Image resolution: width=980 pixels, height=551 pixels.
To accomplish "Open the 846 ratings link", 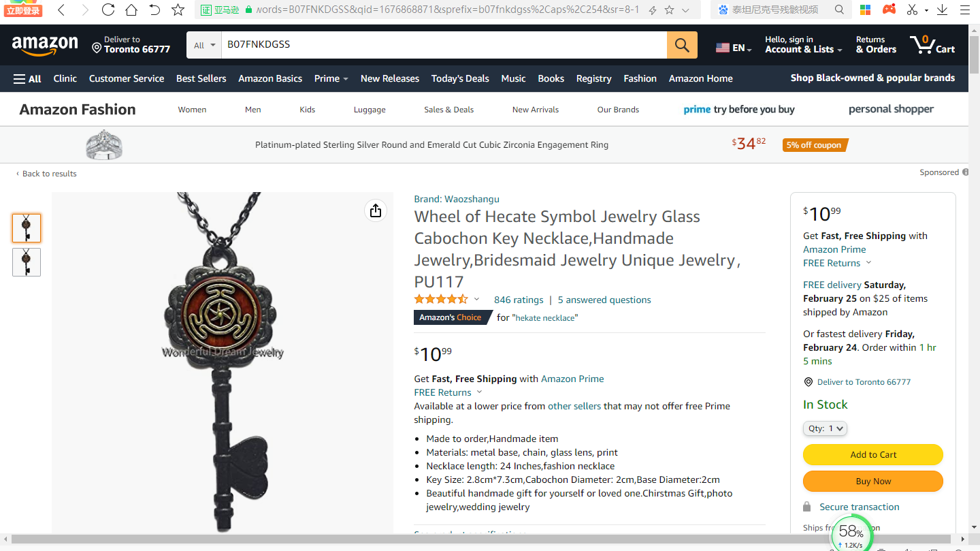I will (x=519, y=300).
